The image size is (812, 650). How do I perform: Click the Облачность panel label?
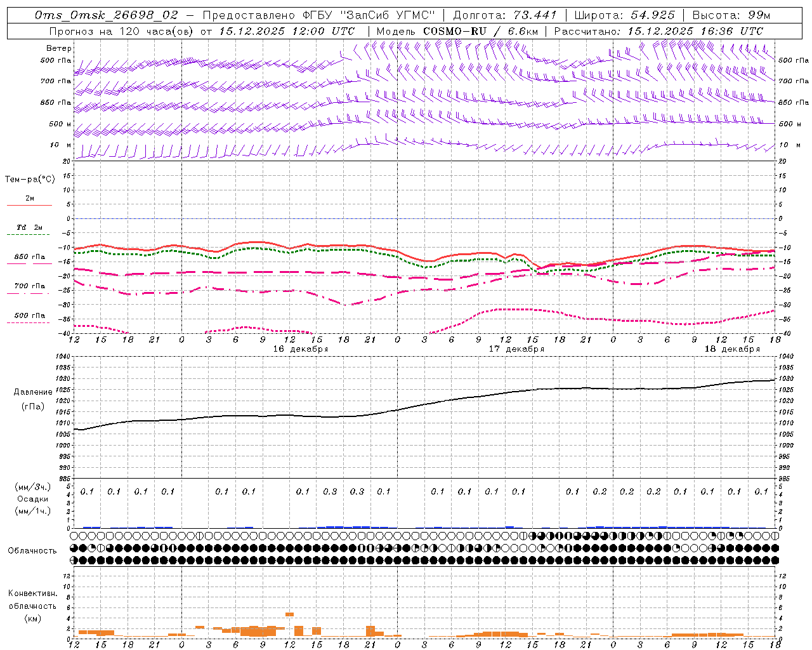click(32, 551)
